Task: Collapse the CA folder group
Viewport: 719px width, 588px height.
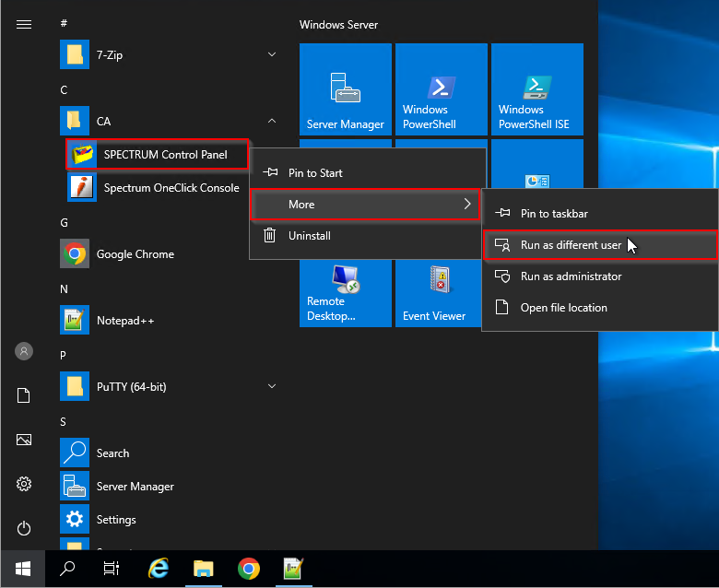Action: (x=272, y=122)
